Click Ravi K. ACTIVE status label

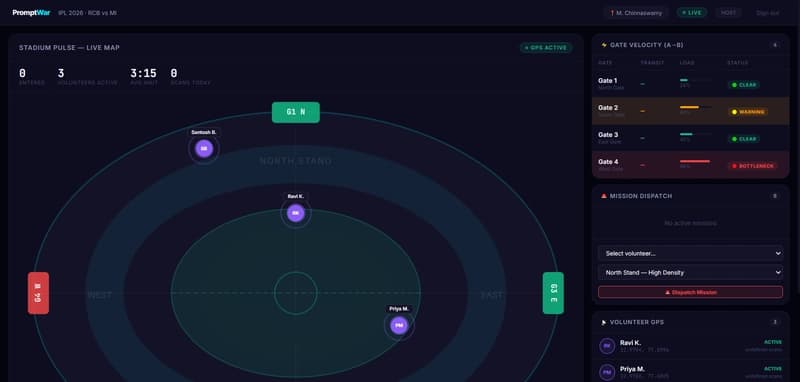click(772, 342)
